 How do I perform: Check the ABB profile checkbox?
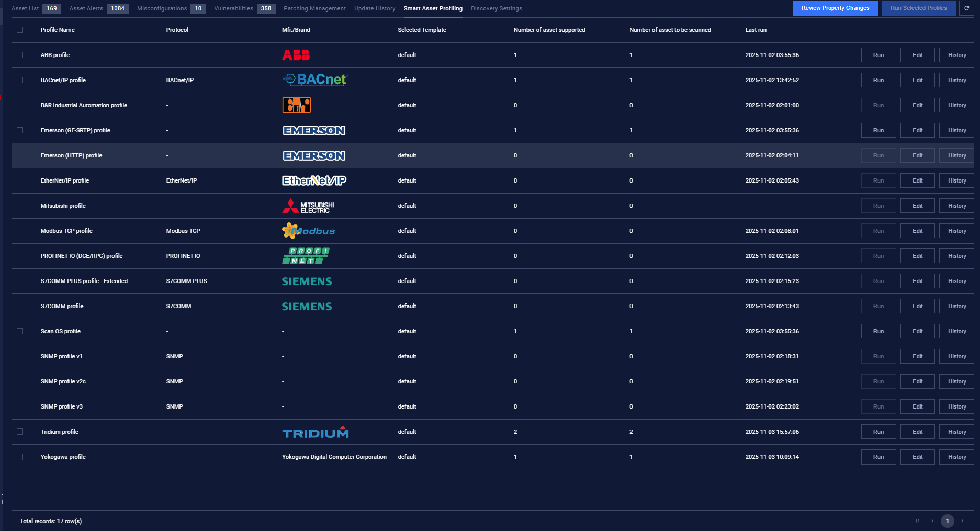point(20,55)
